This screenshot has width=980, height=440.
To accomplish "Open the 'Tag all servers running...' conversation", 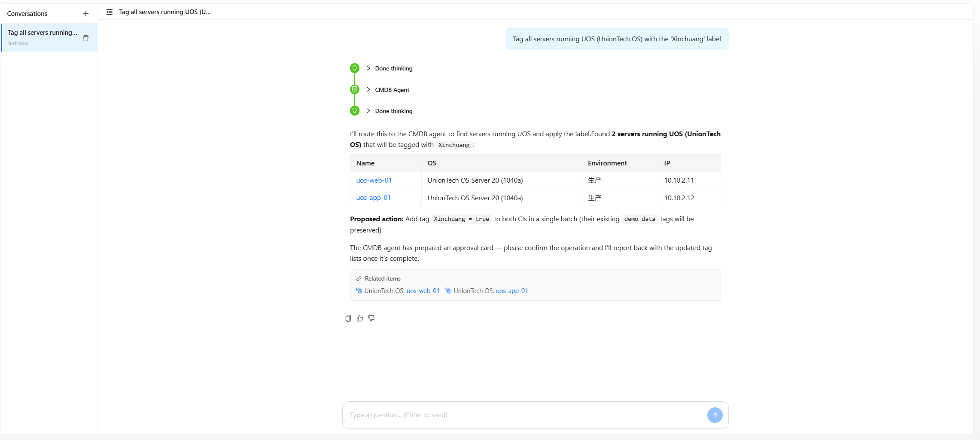I will (x=49, y=38).
